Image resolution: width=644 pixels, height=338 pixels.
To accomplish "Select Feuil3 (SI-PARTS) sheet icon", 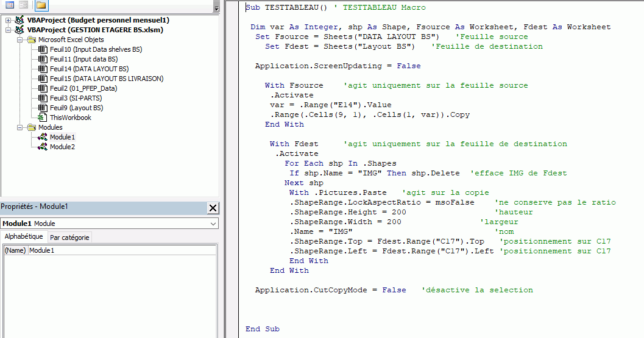I will (x=43, y=98).
